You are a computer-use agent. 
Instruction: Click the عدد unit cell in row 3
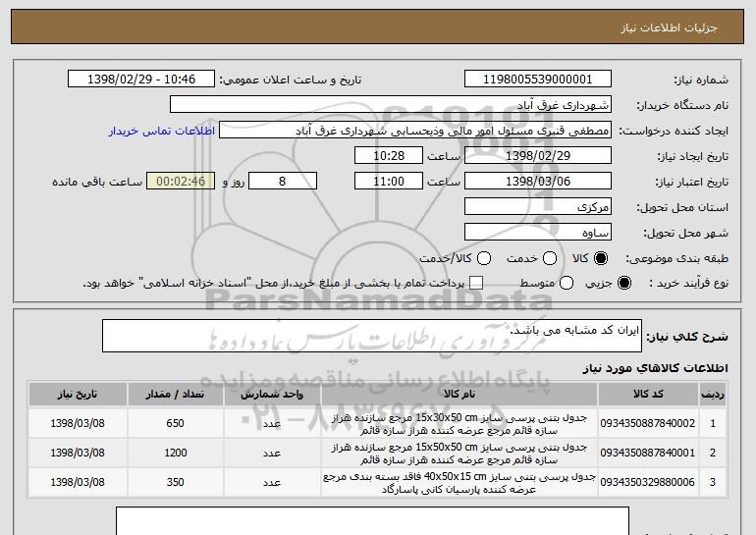point(272,482)
